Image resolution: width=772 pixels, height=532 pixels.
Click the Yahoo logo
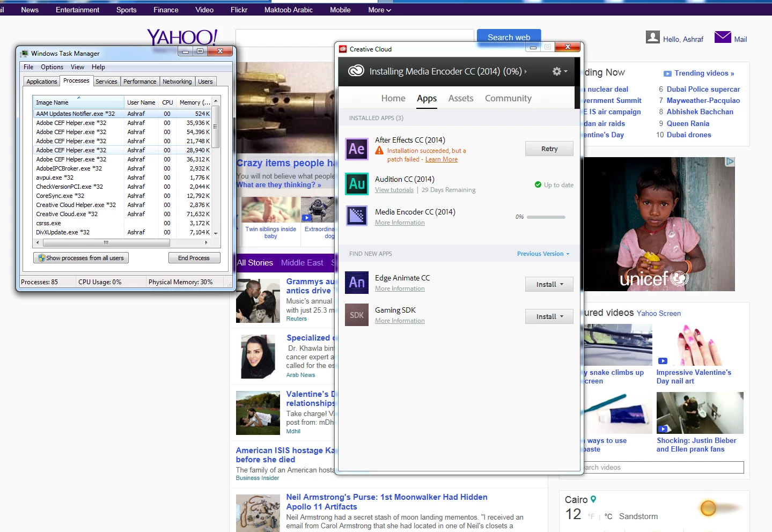point(182,36)
